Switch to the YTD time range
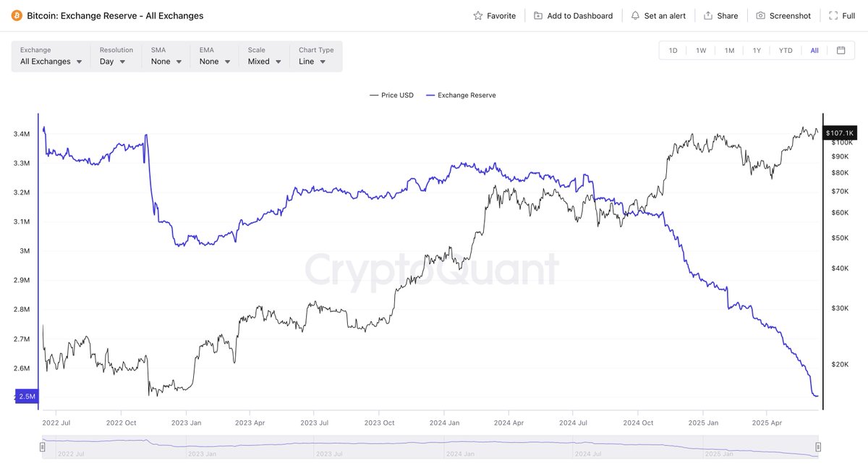Screen dimensions: 868x476 tap(786, 50)
